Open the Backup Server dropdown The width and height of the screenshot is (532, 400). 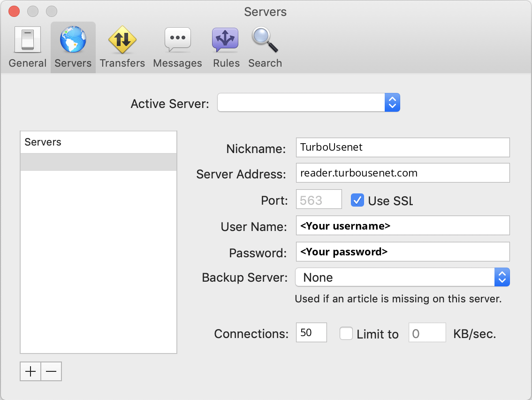point(402,277)
